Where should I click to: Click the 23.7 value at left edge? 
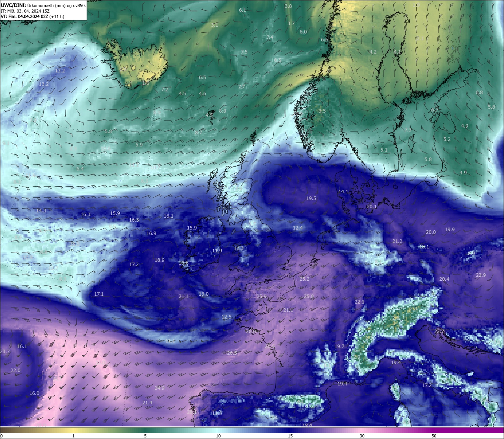[x=5, y=351]
